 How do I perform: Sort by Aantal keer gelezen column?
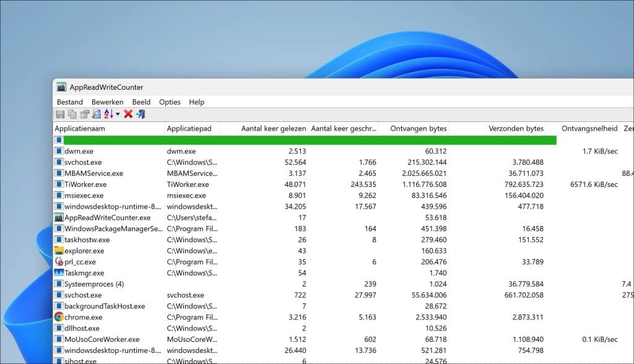coord(264,129)
